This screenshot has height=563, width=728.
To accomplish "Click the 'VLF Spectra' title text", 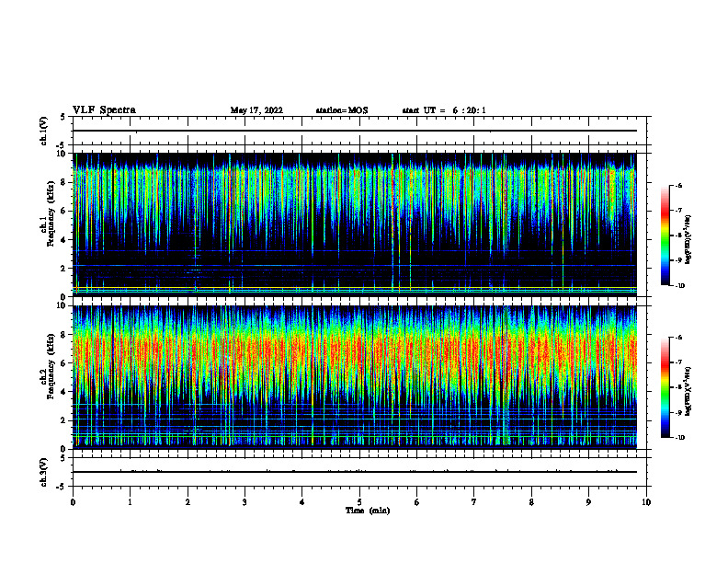I will [x=104, y=110].
